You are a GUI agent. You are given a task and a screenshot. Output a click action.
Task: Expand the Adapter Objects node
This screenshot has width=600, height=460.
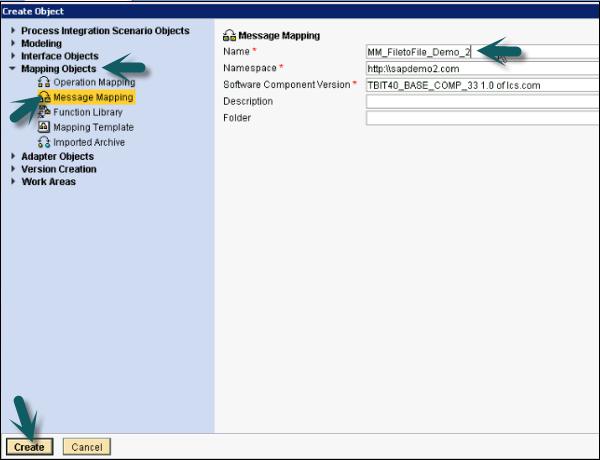pyautogui.click(x=13, y=157)
